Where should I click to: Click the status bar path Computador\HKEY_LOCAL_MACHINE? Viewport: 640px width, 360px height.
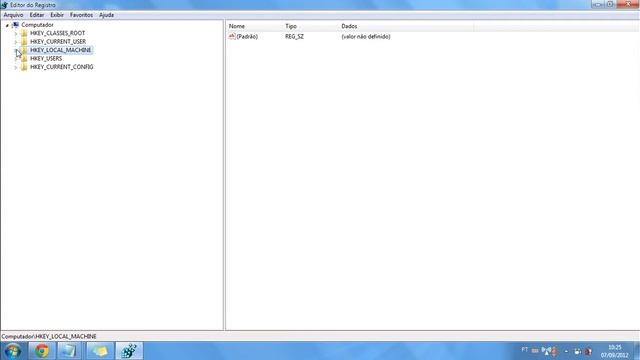coord(49,336)
